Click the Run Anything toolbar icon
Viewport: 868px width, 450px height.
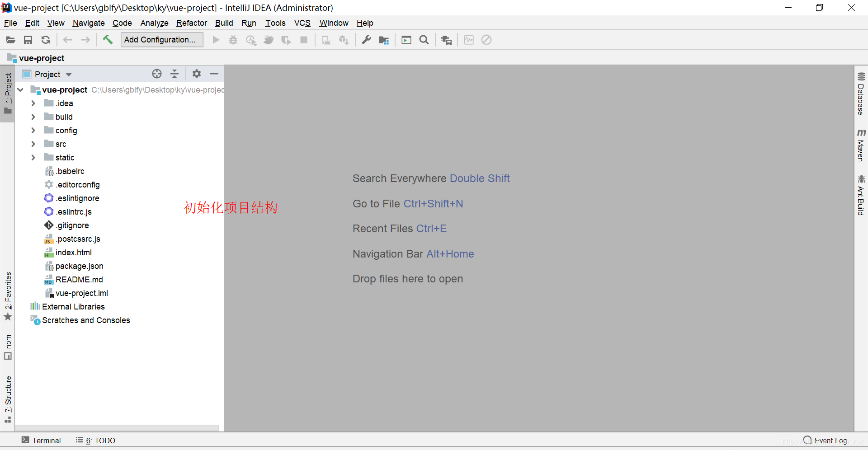pyautogui.click(x=406, y=40)
